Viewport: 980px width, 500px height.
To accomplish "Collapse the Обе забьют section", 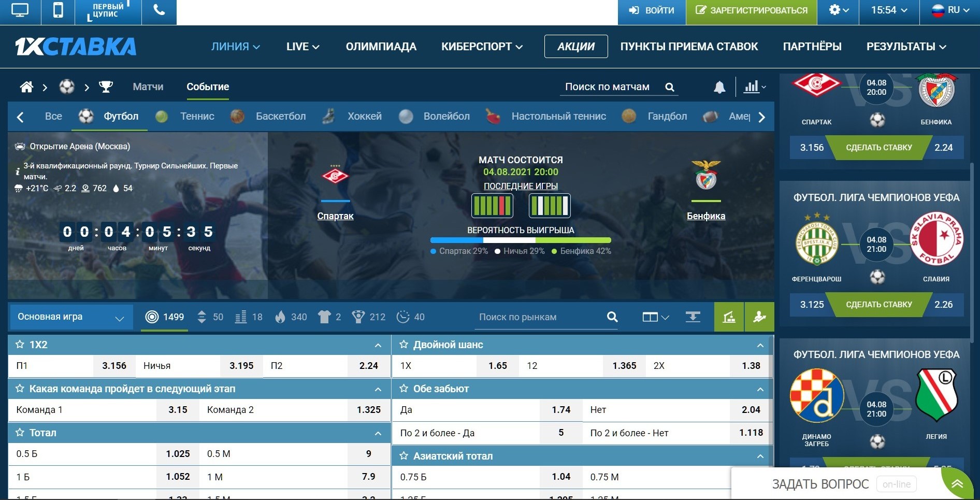I will (x=760, y=389).
